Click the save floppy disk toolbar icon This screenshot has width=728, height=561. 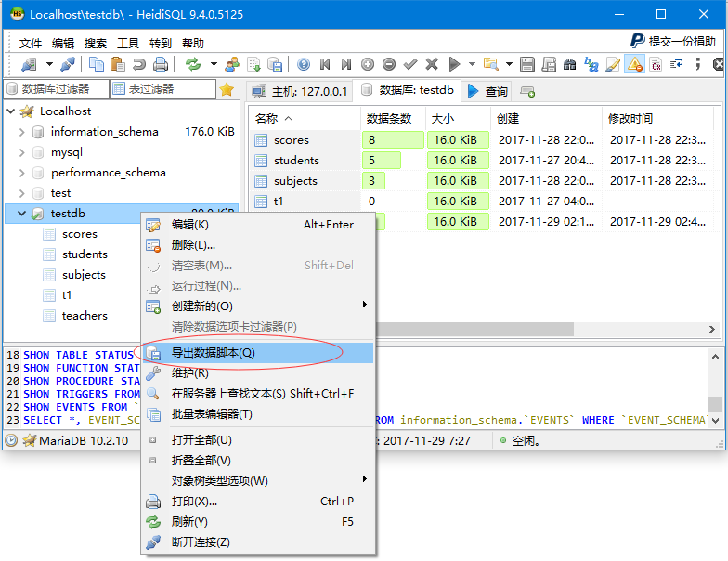coord(527,64)
